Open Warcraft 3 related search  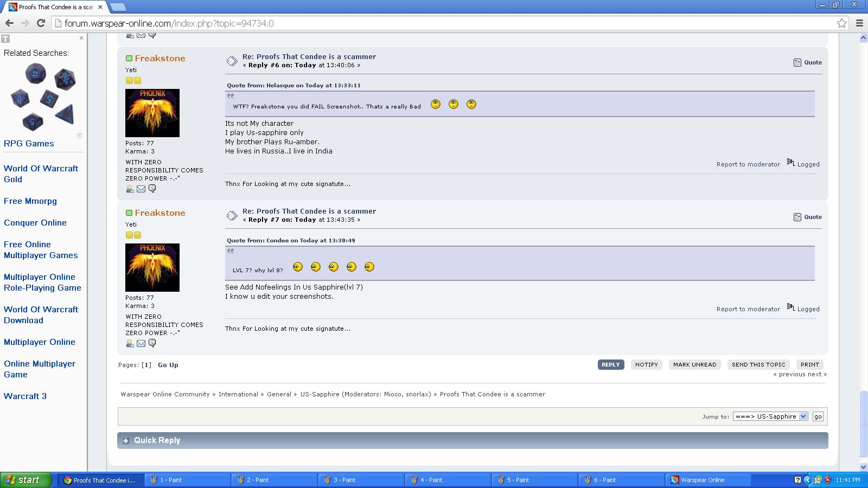coord(25,396)
